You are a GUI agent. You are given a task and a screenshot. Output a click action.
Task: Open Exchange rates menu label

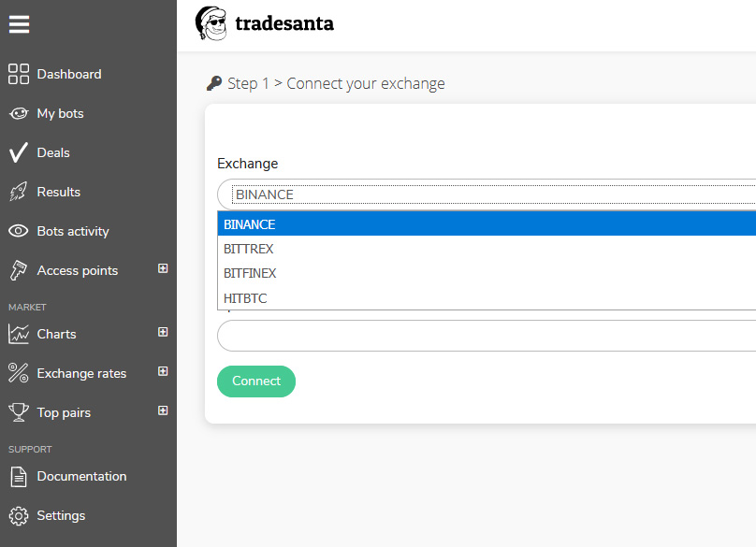coord(81,373)
